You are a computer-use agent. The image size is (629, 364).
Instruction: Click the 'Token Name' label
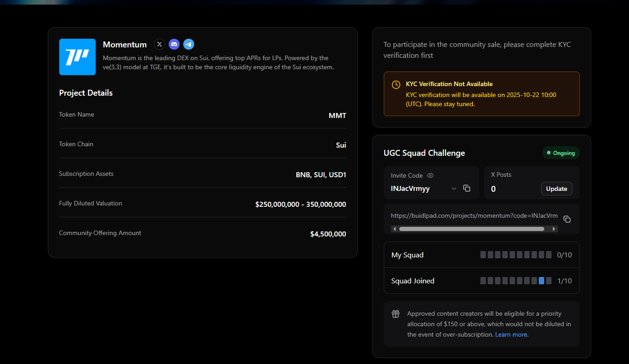click(77, 115)
